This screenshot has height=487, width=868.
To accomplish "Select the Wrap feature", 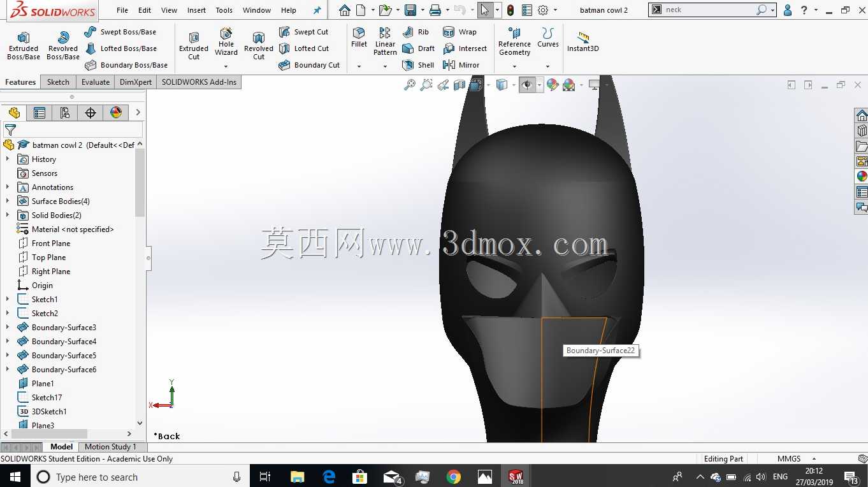I will click(459, 32).
